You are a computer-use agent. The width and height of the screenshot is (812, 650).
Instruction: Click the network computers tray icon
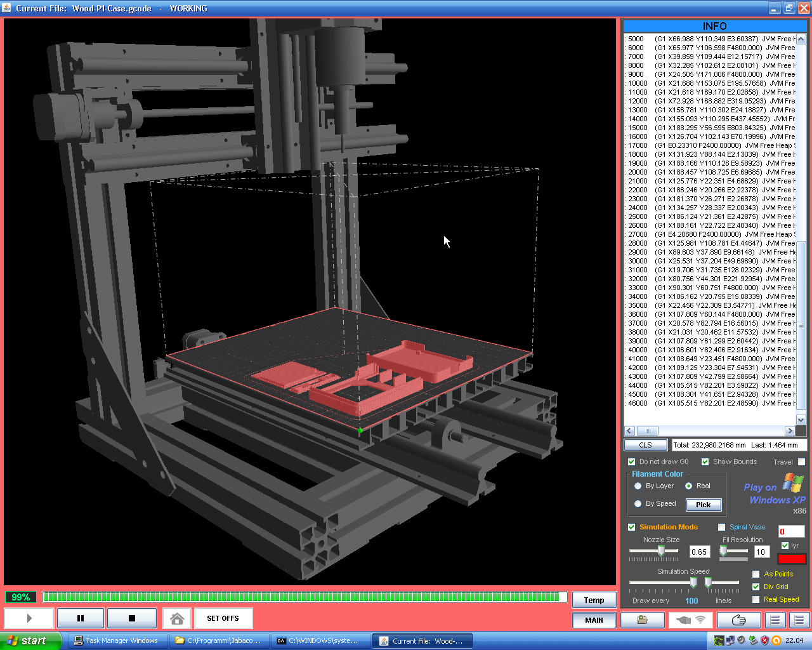(730, 640)
